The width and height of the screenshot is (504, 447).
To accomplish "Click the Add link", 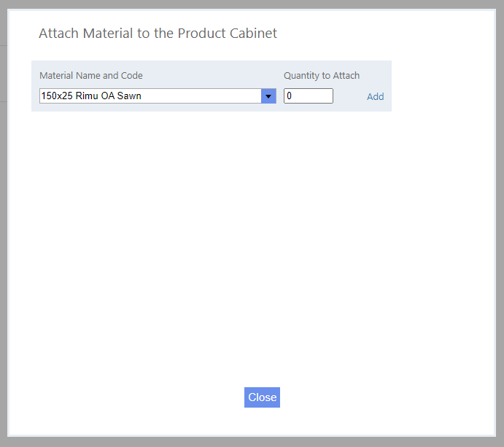I will pos(375,97).
